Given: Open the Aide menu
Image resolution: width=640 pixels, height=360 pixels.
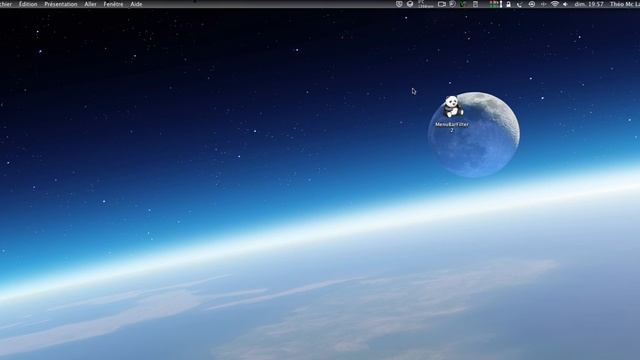Looking at the screenshot, I should tap(136, 4).
